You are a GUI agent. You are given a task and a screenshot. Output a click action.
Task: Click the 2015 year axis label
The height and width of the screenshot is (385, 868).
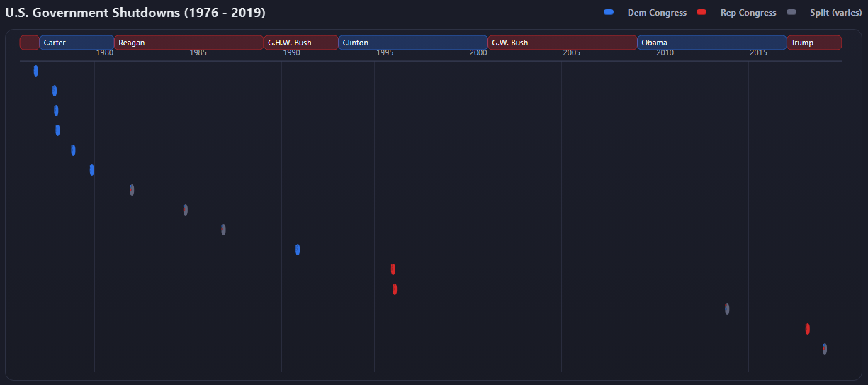tap(758, 52)
